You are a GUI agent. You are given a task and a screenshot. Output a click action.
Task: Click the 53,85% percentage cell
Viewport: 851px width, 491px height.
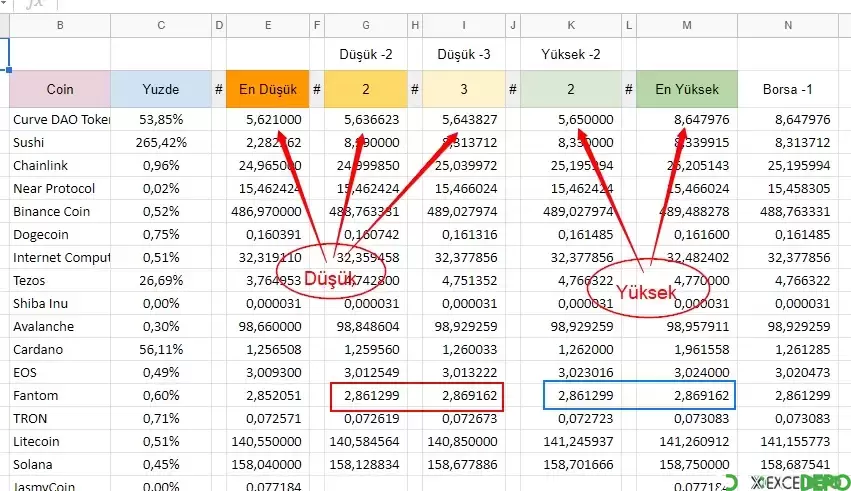161,119
